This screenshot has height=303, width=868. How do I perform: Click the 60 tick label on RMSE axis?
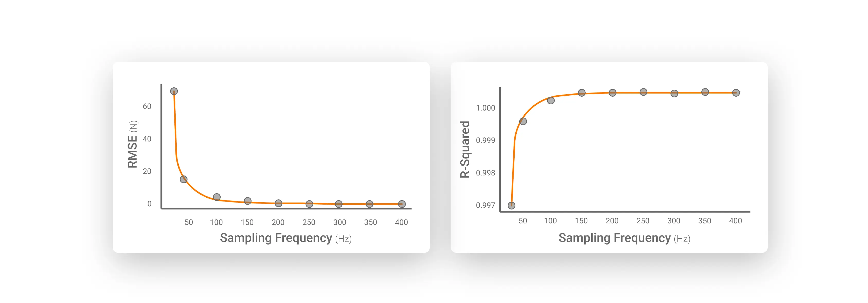(x=147, y=106)
